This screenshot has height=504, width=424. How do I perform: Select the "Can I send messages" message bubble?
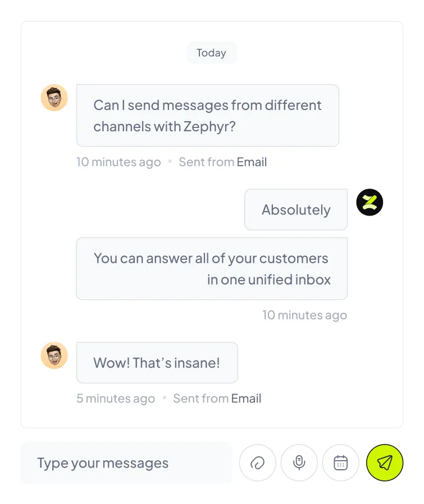[x=207, y=116]
